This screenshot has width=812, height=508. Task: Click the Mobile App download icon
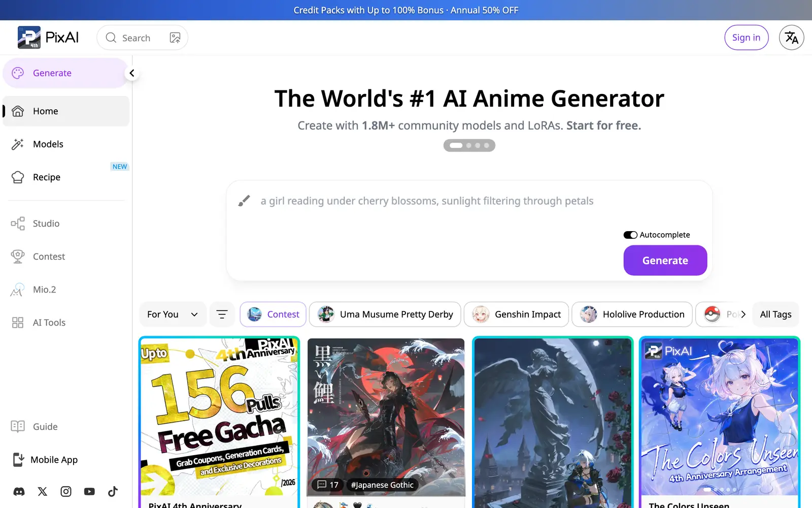tap(18, 460)
